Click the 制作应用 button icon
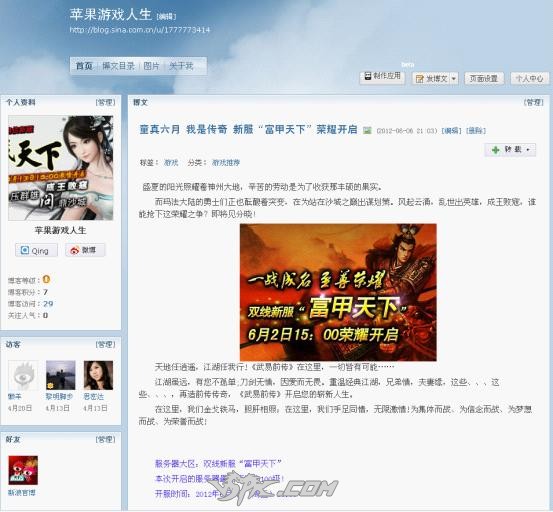The image size is (553, 512). (x=367, y=76)
